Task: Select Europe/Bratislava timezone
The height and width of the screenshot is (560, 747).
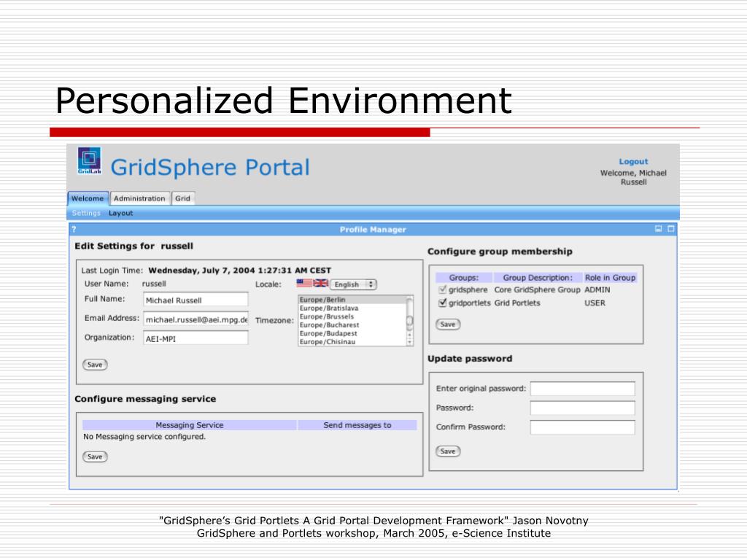Action: coord(352,308)
